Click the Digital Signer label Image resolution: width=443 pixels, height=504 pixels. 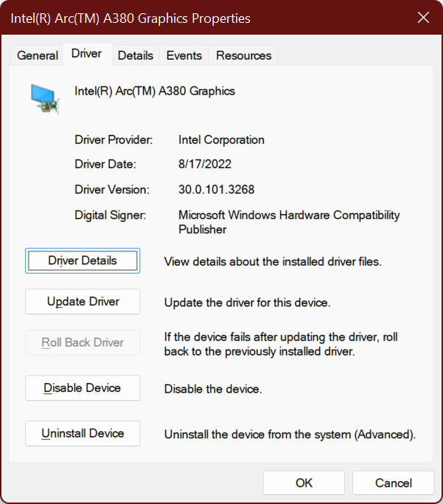(x=111, y=215)
